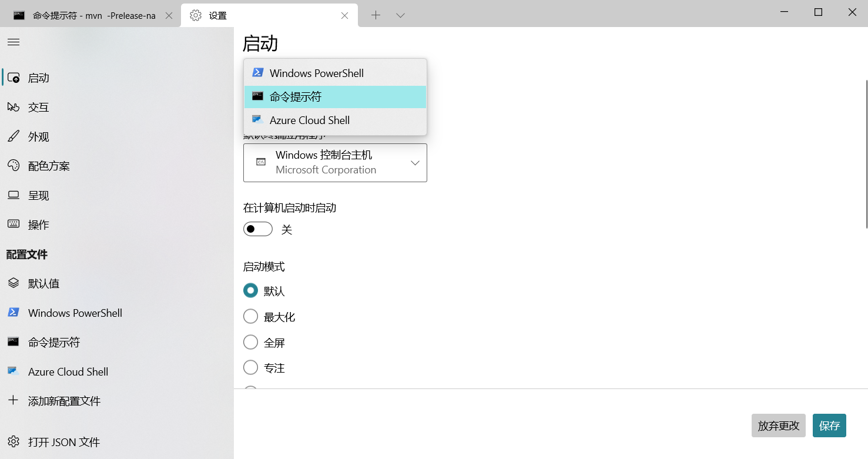Image resolution: width=868 pixels, height=459 pixels.
Task: Click the gear icon beside 打开 JSON 文件
Action: click(x=14, y=441)
